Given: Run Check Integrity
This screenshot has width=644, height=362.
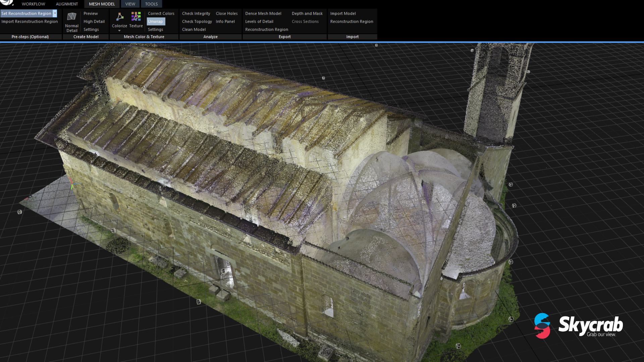Looking at the screenshot, I should click(196, 13).
